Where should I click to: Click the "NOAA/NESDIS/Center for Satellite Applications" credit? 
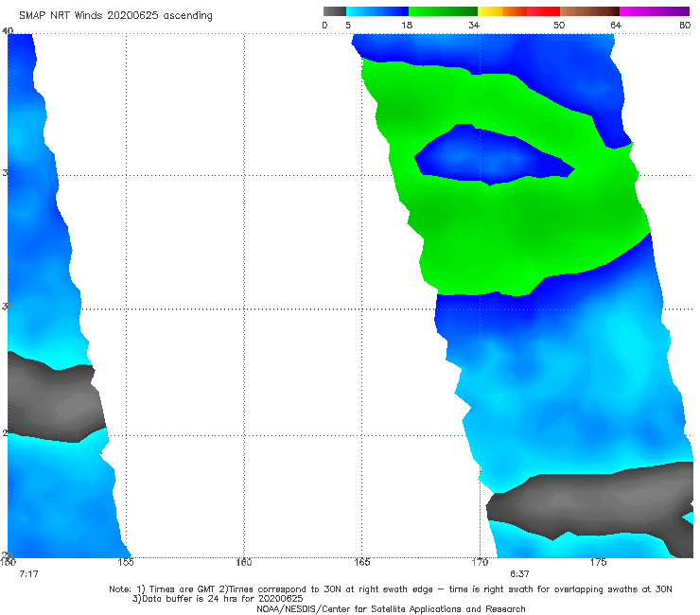tap(391, 609)
